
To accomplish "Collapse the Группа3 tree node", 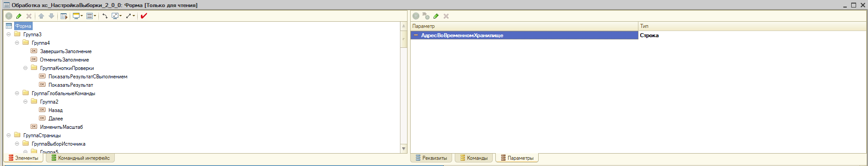I will coord(8,35).
